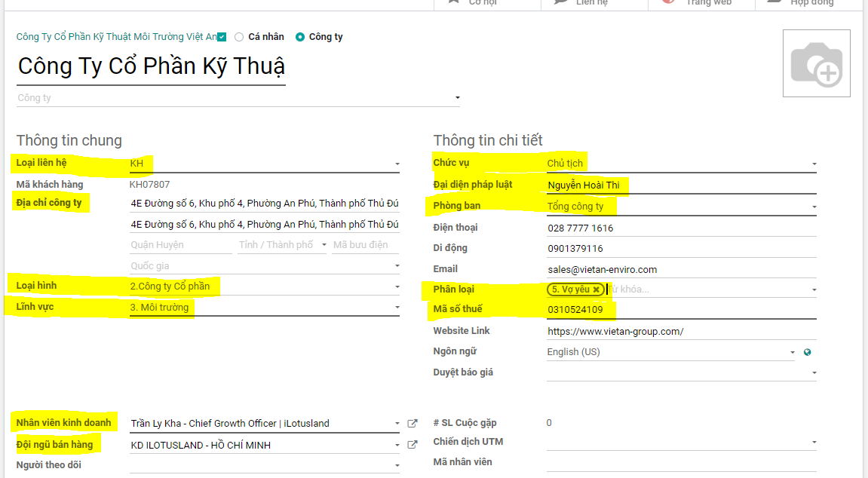Open the Quốc gia dropdown
Viewport: 868px width, 478px height.
[x=397, y=265]
